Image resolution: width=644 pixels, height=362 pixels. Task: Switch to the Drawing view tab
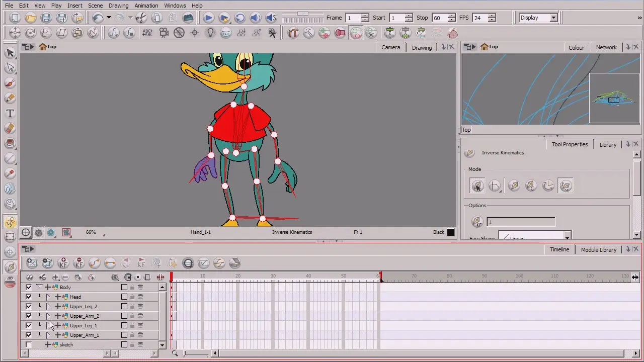coord(422,47)
